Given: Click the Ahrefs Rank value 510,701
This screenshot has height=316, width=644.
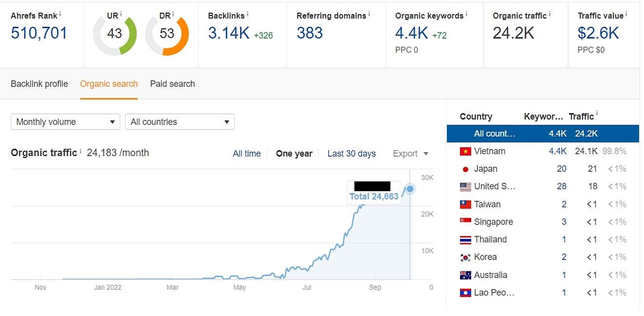Looking at the screenshot, I should click(x=39, y=33).
